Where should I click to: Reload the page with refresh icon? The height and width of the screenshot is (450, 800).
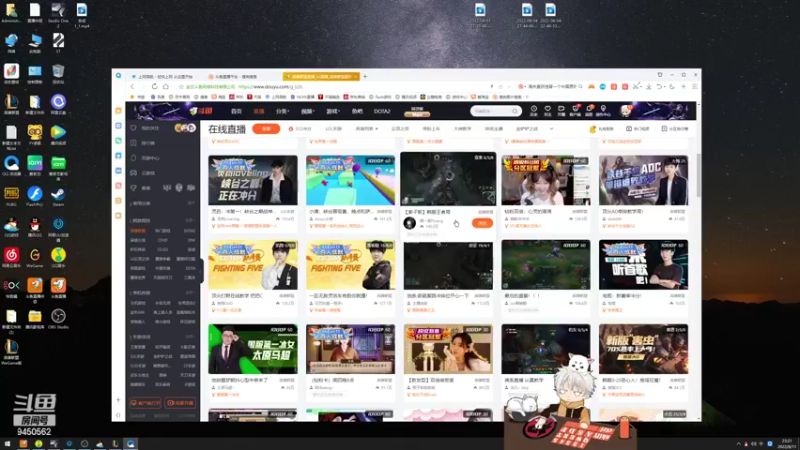[x=155, y=87]
